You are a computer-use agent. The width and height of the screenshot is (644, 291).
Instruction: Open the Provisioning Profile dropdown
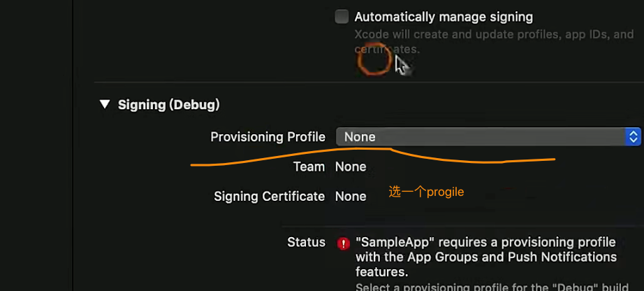pyautogui.click(x=482, y=137)
